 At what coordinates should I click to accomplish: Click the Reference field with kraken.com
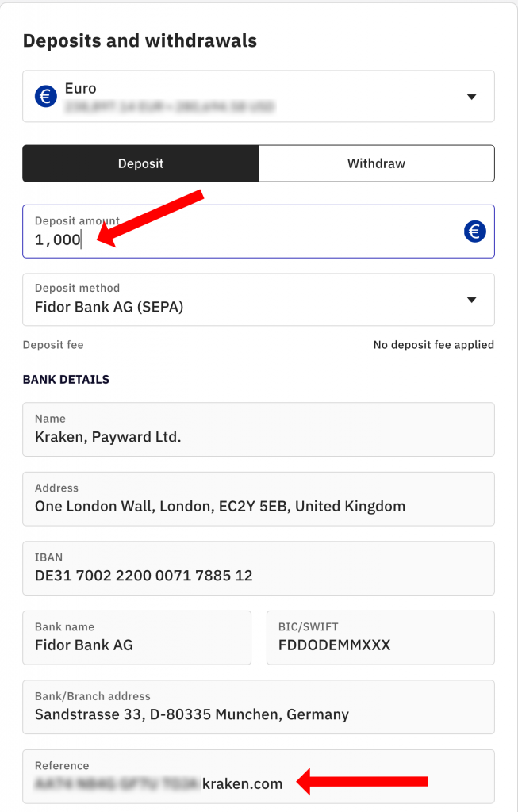242,784
